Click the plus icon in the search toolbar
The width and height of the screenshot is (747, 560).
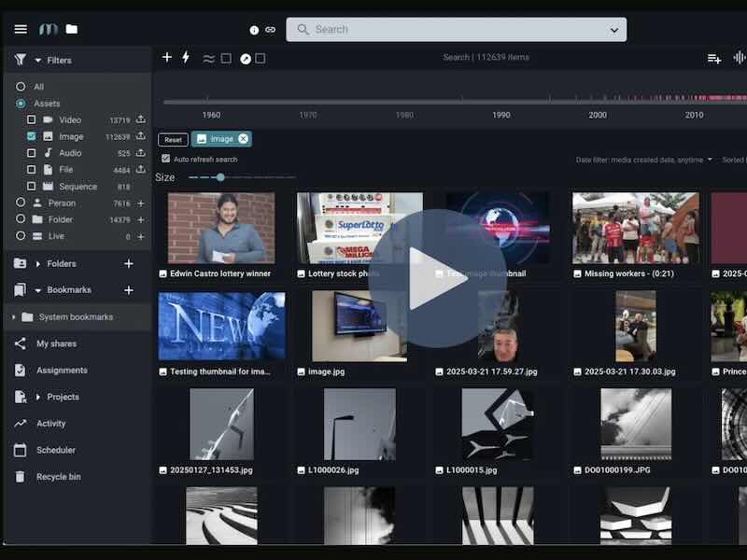click(x=167, y=58)
